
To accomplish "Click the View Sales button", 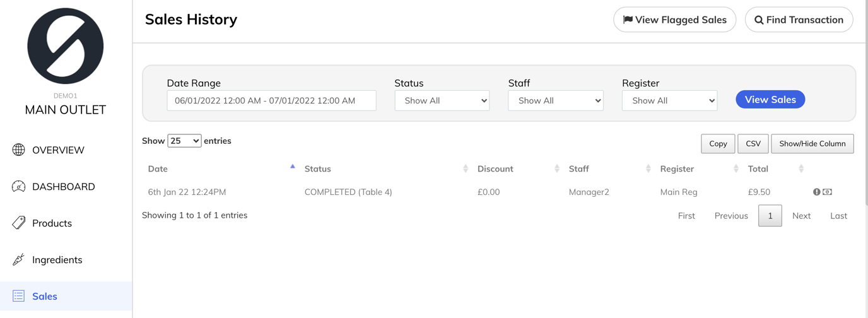I will (x=770, y=100).
